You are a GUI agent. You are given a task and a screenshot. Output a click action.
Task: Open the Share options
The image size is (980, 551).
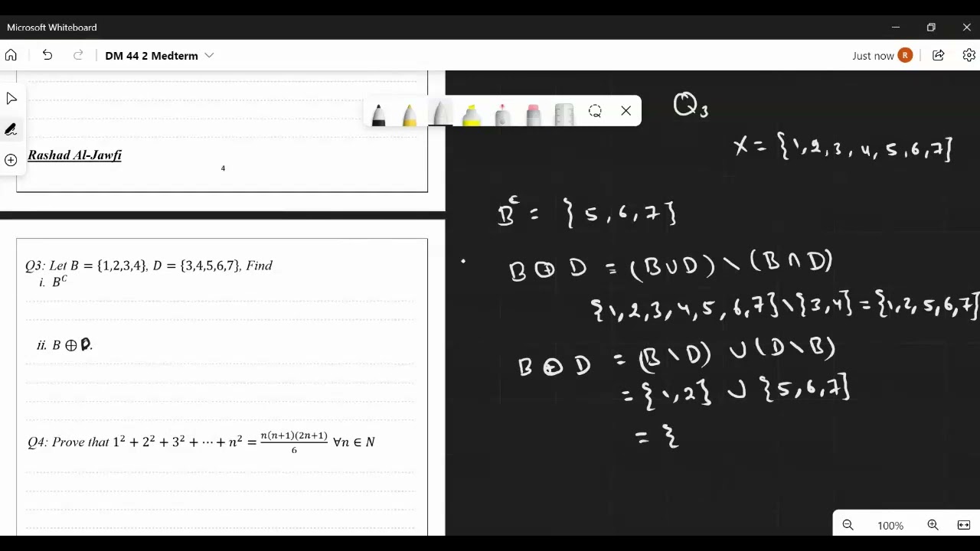click(x=939, y=55)
